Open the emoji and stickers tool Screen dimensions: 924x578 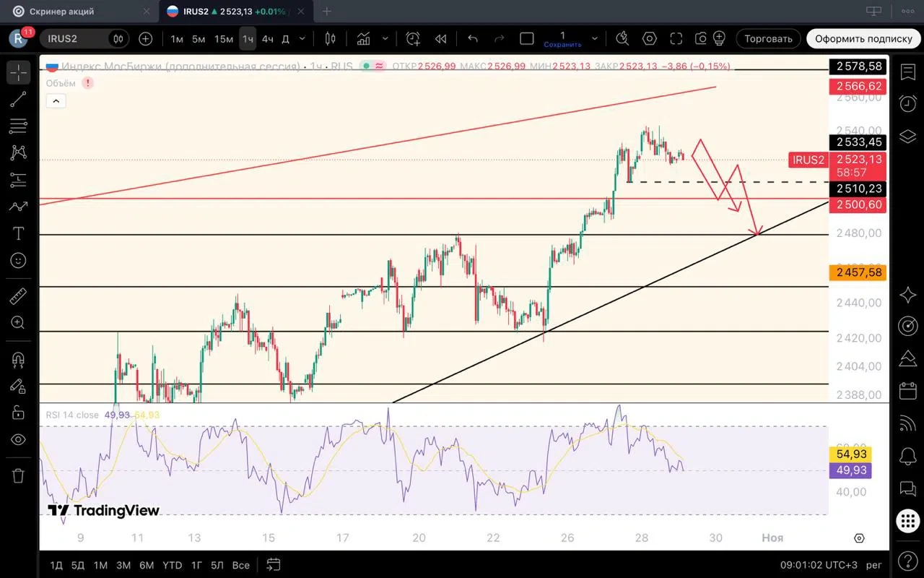pyautogui.click(x=19, y=260)
